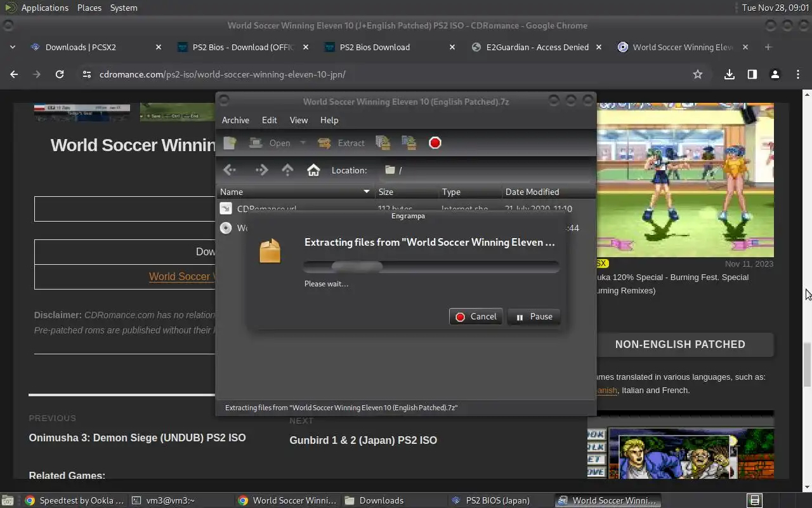812x508 pixels.
Task: Click the Chrome address bar URL
Action: pos(223,74)
